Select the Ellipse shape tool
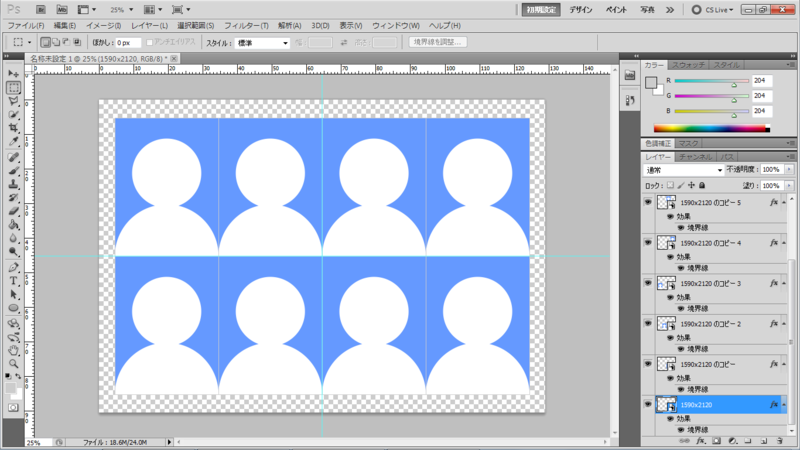The width and height of the screenshot is (800, 450). tap(14, 308)
